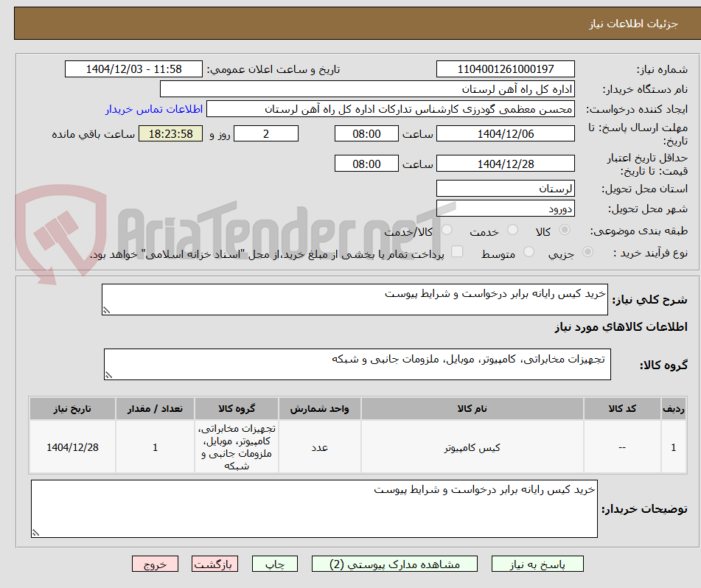The width and height of the screenshot is (701, 588).
Task: Click requester name field محسن معظمی گودرزی
Action: [x=390, y=110]
